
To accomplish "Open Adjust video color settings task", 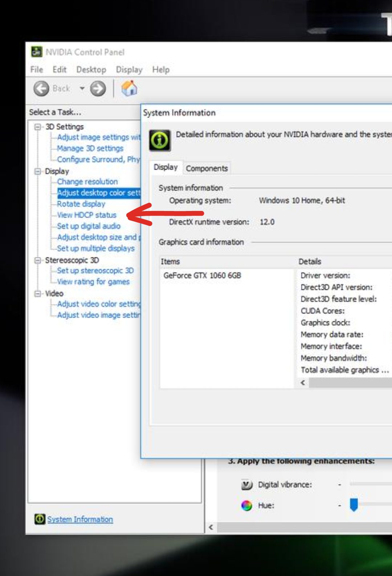I will coord(98,304).
